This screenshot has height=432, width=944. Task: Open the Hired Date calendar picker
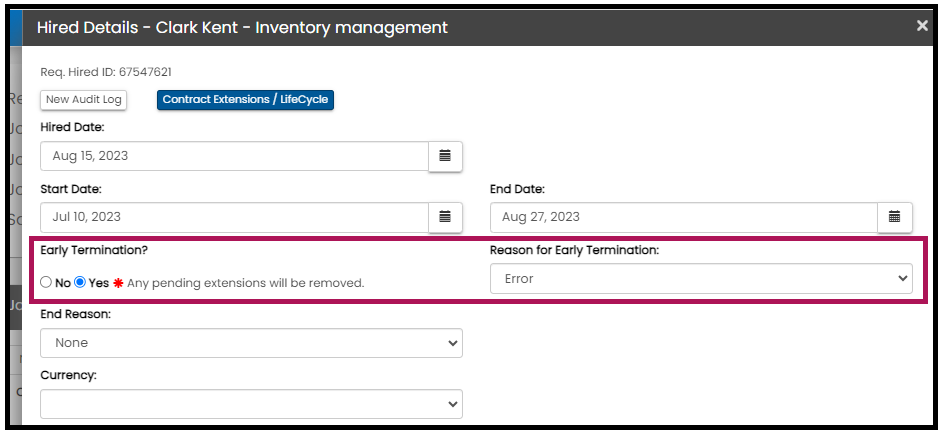(445, 156)
